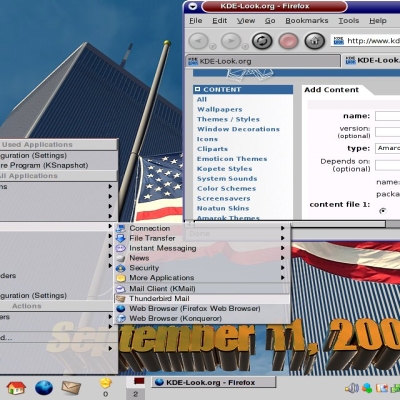Click the name input field
This screenshot has height=400, width=400.
(388, 116)
